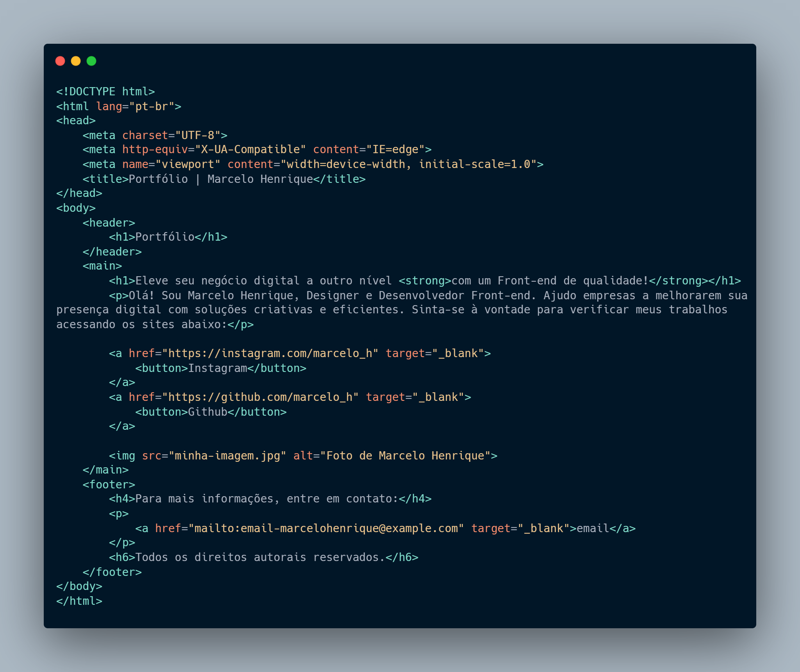
Task: Click the green maximize dot
Action: (91, 61)
